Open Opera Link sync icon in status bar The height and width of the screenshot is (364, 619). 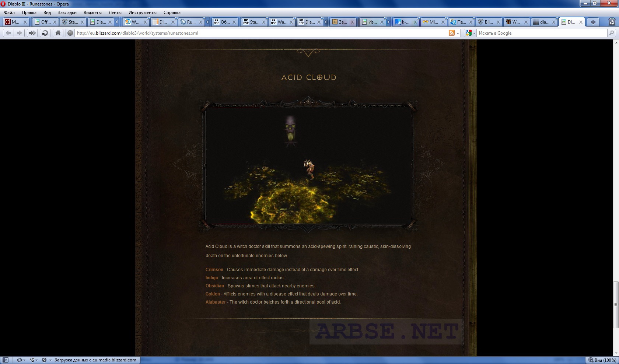click(x=21, y=360)
